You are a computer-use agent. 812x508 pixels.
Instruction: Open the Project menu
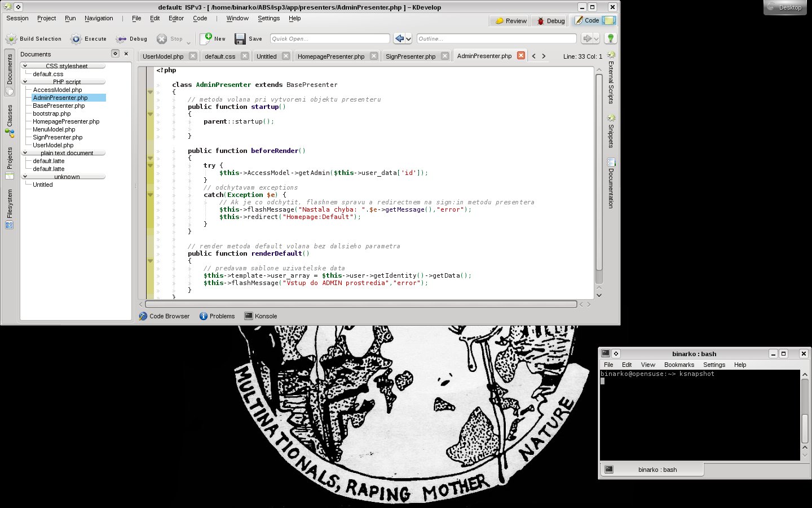click(x=46, y=18)
